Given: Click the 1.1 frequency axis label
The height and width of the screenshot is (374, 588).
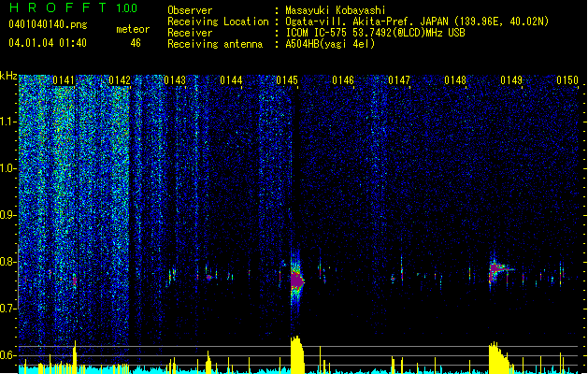Looking at the screenshot, I should click(x=7, y=122).
